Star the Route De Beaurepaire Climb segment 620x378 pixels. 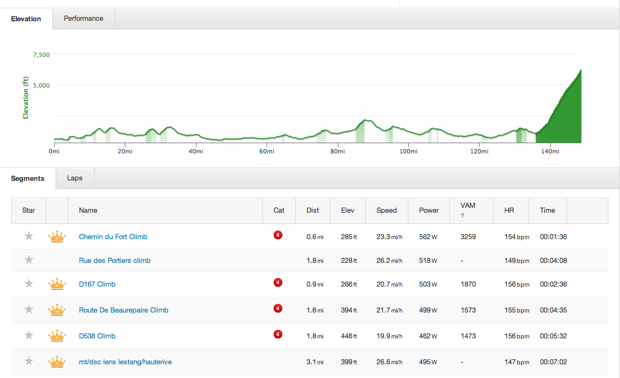[x=28, y=309]
